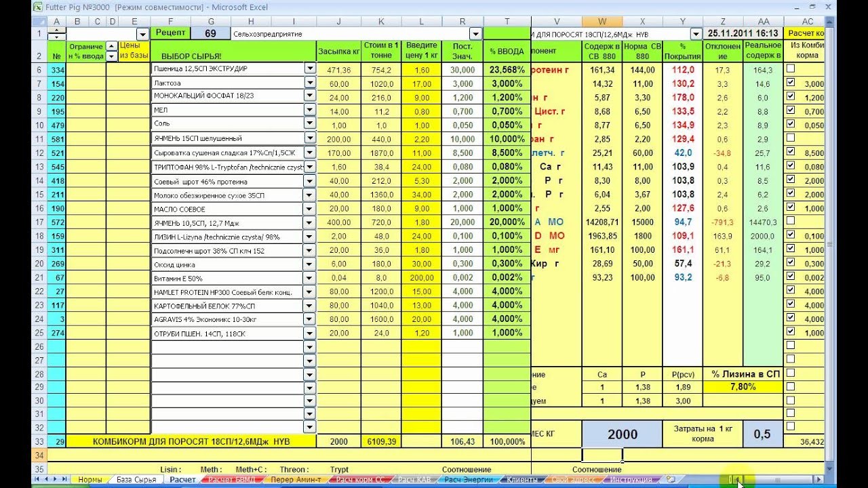Viewport: 868px width, 488px height.
Task: Open the Клиенты sheet tab
Action: [522, 479]
